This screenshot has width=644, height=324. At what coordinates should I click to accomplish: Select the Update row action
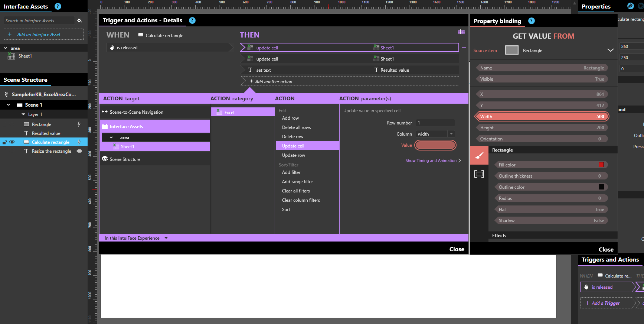(293, 155)
